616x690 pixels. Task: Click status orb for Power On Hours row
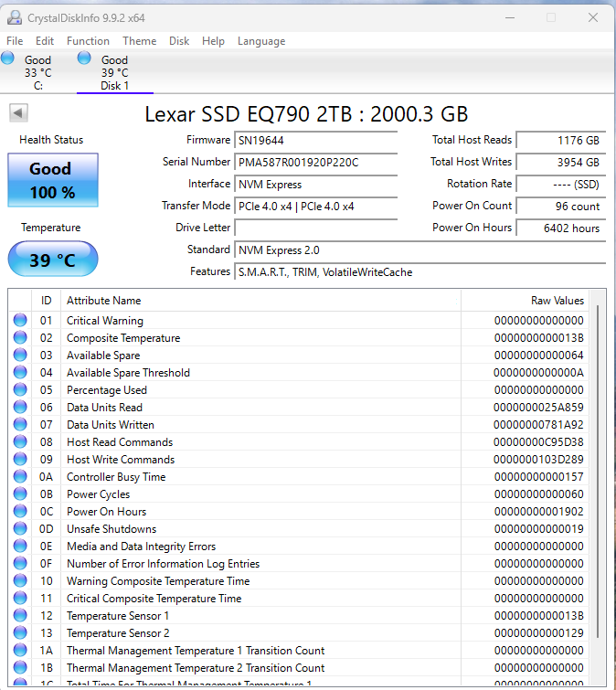[20, 511]
